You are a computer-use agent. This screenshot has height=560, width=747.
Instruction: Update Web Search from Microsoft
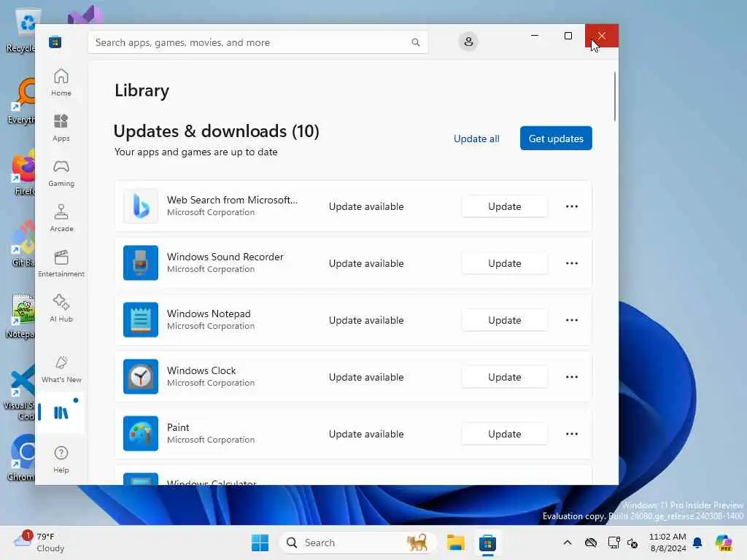click(x=505, y=206)
